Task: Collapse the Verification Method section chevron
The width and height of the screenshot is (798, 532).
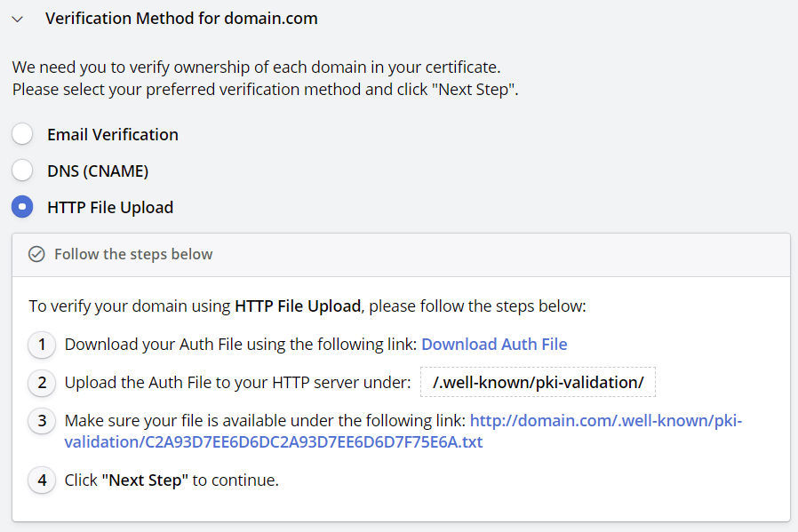Action: (x=18, y=20)
